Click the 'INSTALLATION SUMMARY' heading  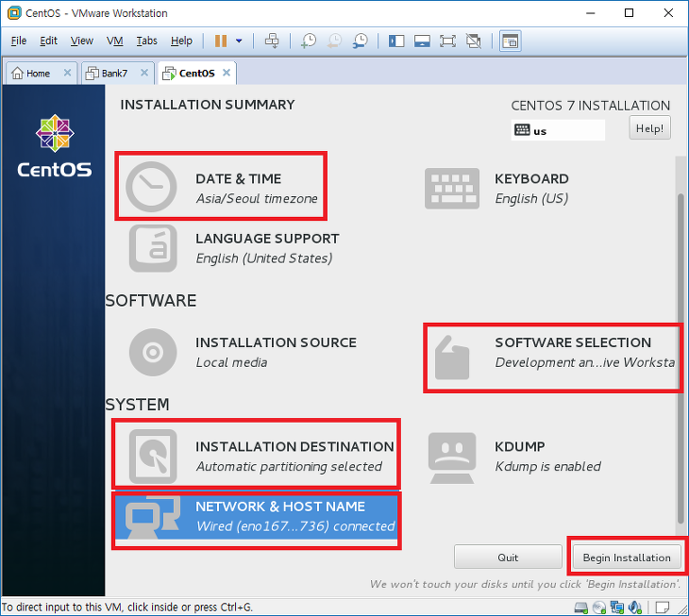pyautogui.click(x=208, y=105)
